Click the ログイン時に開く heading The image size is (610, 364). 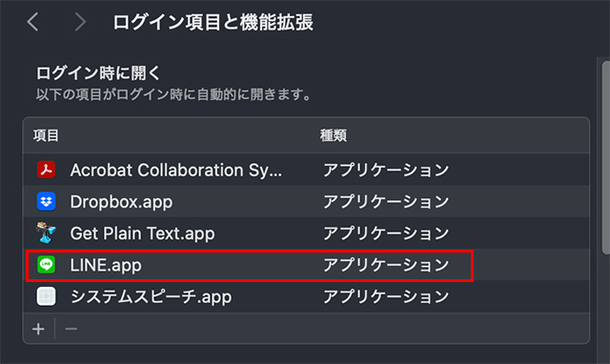(x=98, y=72)
